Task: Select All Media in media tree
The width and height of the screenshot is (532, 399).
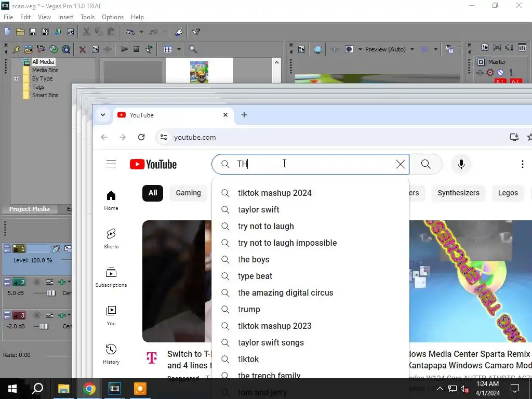Action: 43,62
